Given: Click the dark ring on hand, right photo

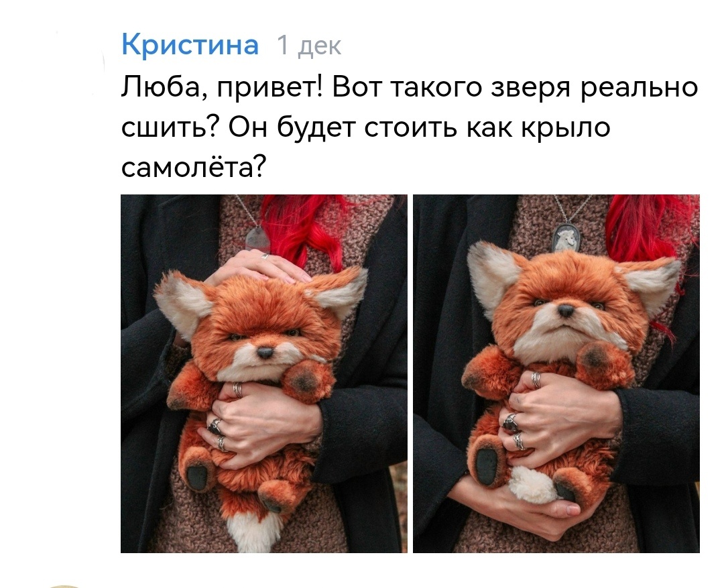Looking at the screenshot, I should click(511, 423).
